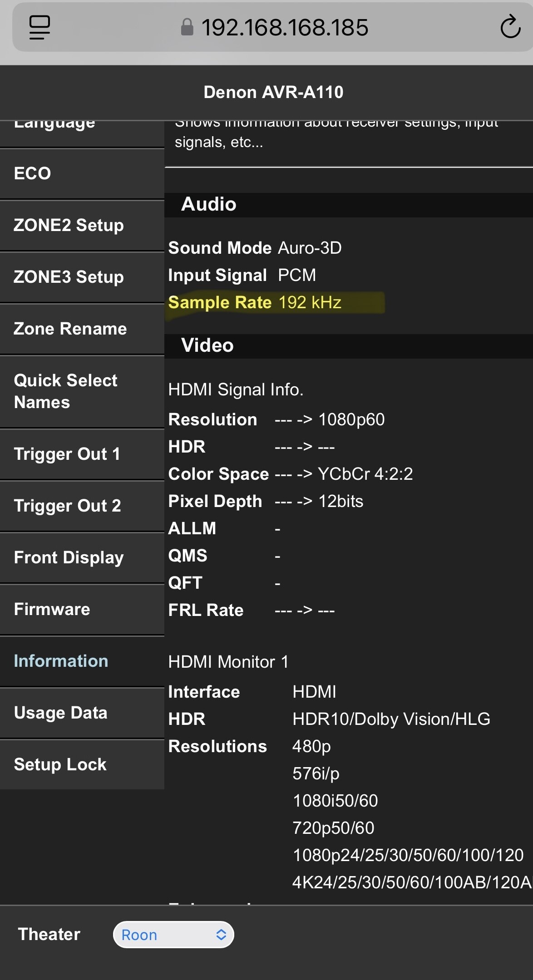
Task: Click the Theater zone label
Action: point(49,934)
